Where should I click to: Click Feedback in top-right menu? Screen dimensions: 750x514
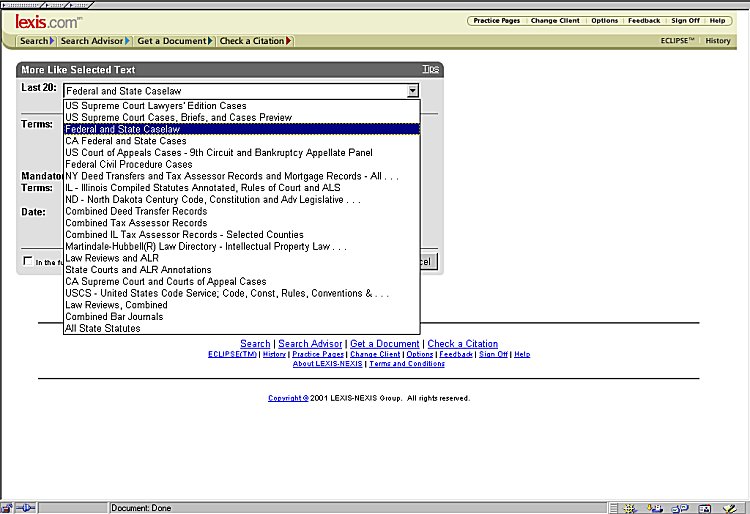click(x=644, y=21)
